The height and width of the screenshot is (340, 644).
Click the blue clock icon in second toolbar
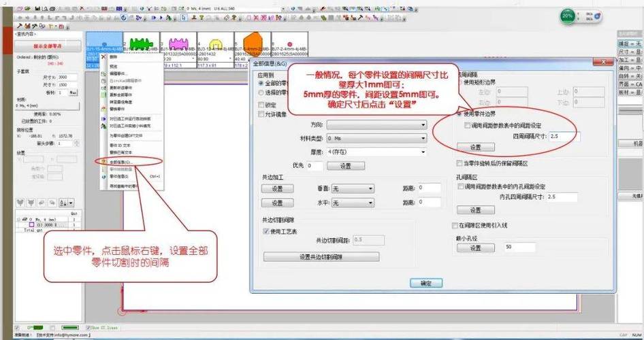point(123,18)
